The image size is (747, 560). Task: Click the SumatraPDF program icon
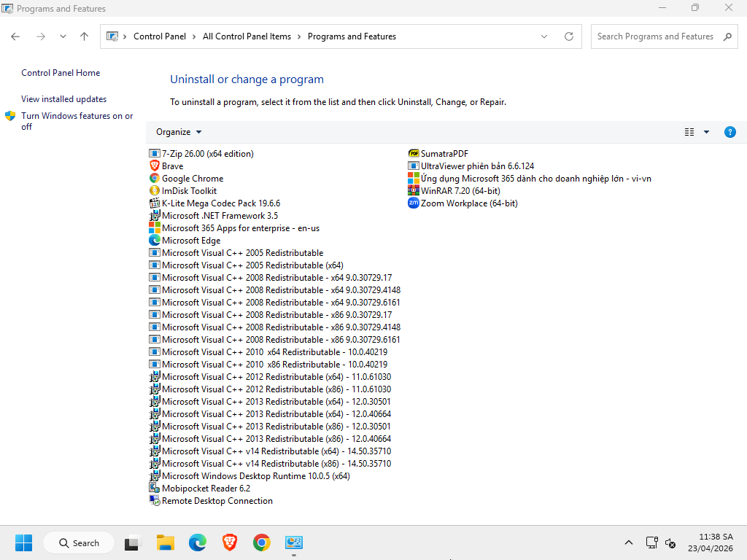coord(414,154)
